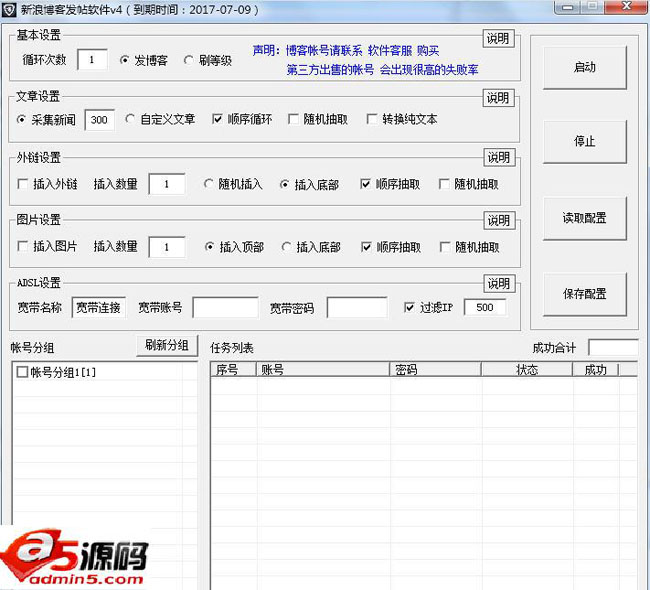
Task: Click the 账号 column header
Action: (323, 369)
